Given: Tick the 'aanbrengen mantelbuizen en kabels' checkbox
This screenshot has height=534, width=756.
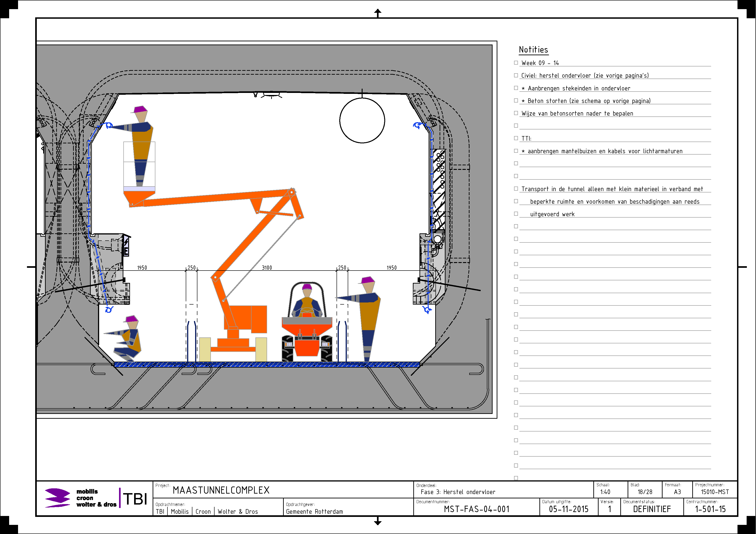Looking at the screenshot, I should (x=516, y=151).
